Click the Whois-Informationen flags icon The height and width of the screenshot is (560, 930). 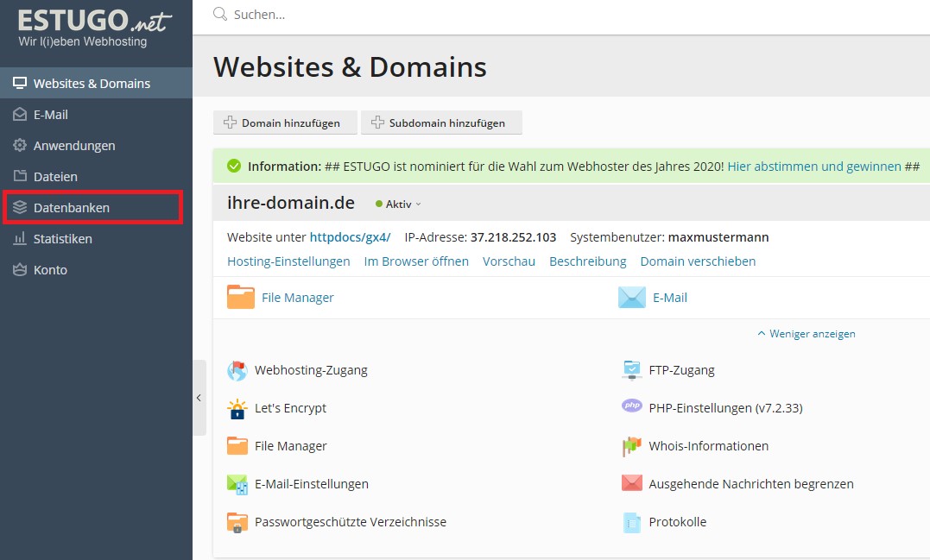(631, 446)
